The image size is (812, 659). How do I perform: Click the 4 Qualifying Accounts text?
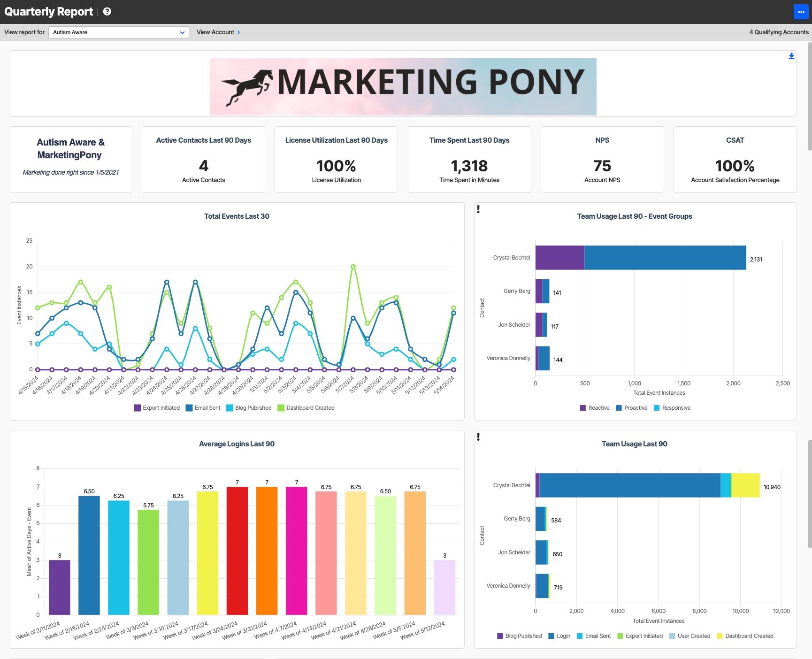[x=779, y=32]
